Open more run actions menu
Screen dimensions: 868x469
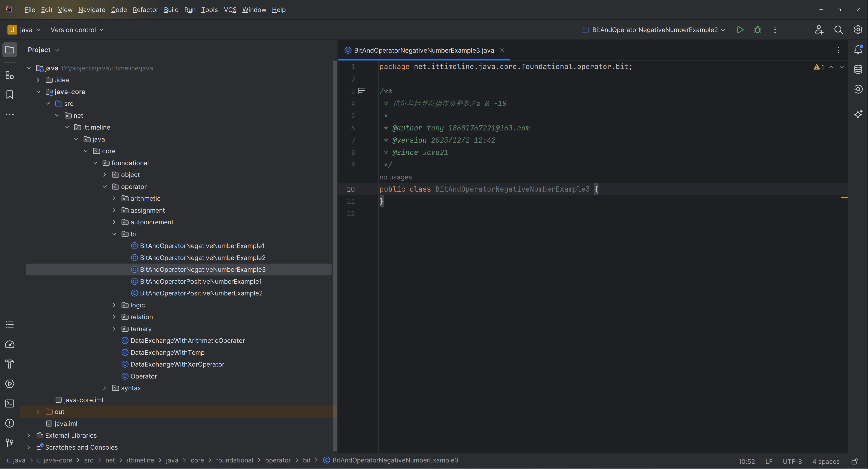(775, 30)
